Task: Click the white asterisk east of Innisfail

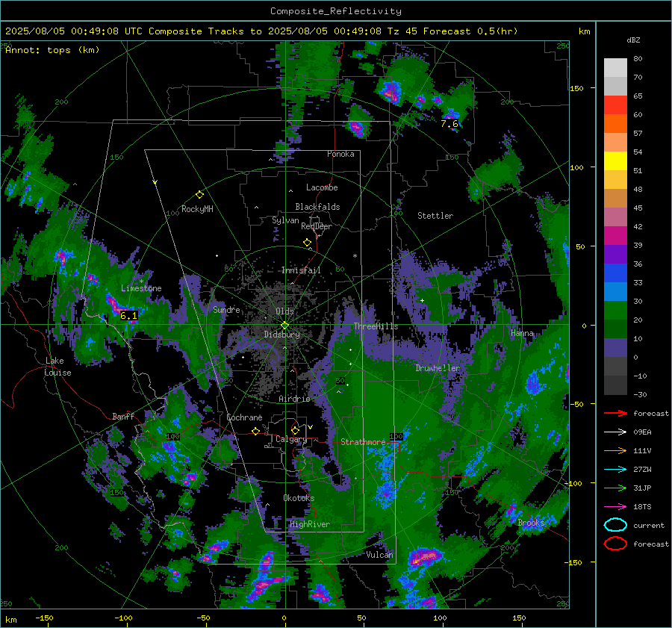Action: coord(355,256)
